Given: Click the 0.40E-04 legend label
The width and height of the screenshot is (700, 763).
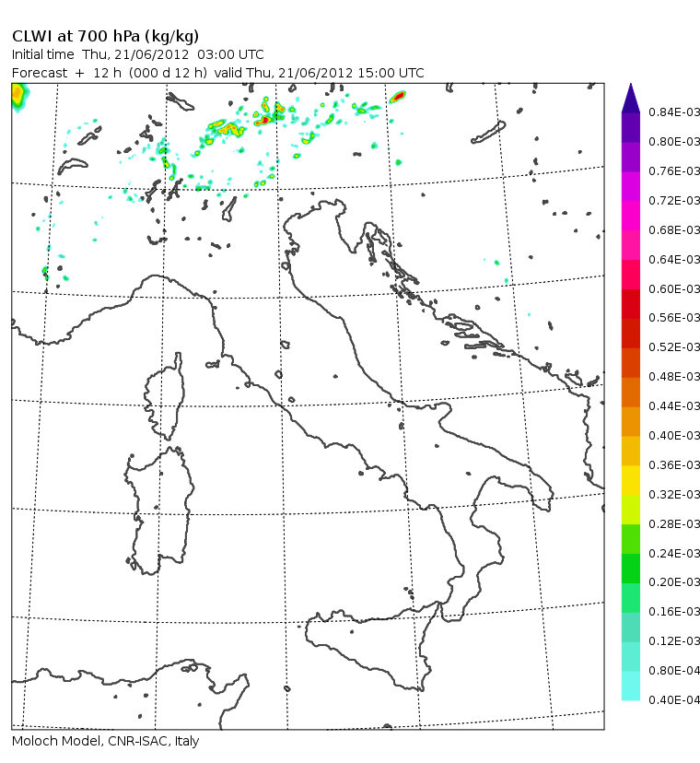Looking at the screenshot, I should (674, 699).
